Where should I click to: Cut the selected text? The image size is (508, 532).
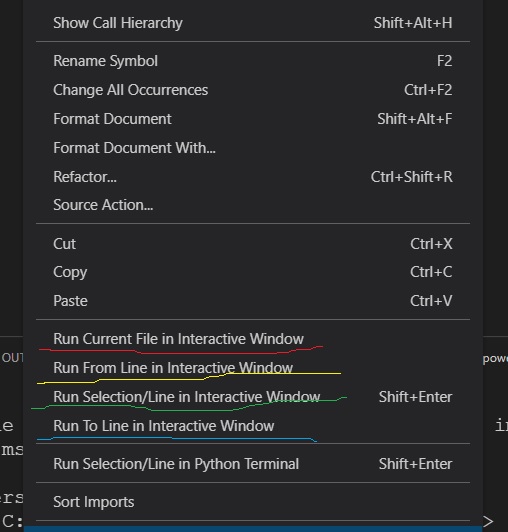[253, 244]
